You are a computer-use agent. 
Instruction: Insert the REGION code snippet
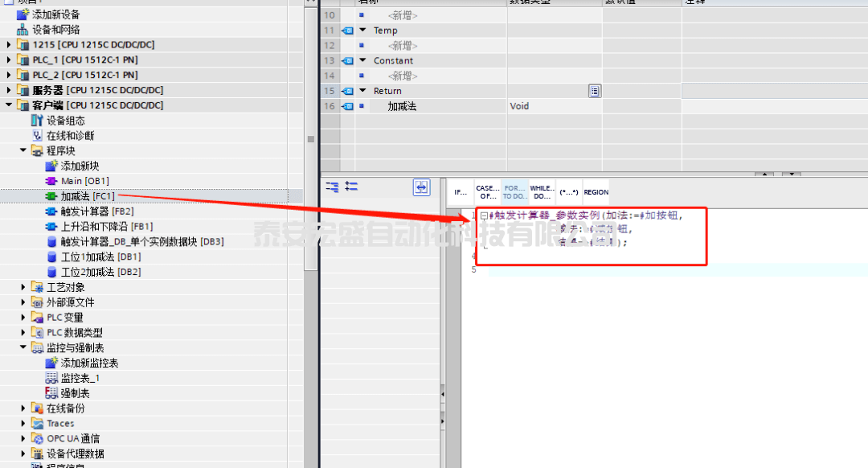pyautogui.click(x=596, y=192)
